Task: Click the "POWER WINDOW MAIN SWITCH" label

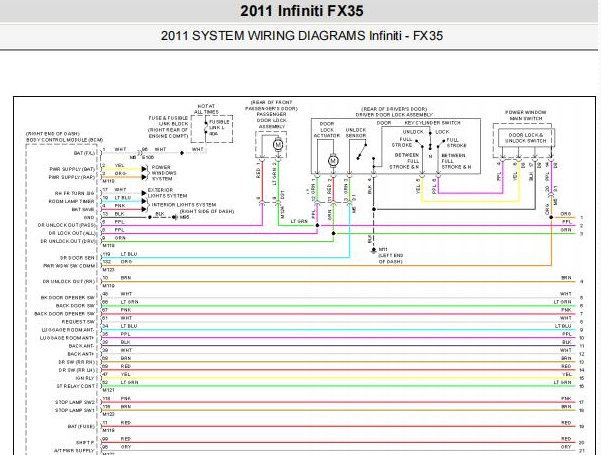Action: click(x=525, y=115)
